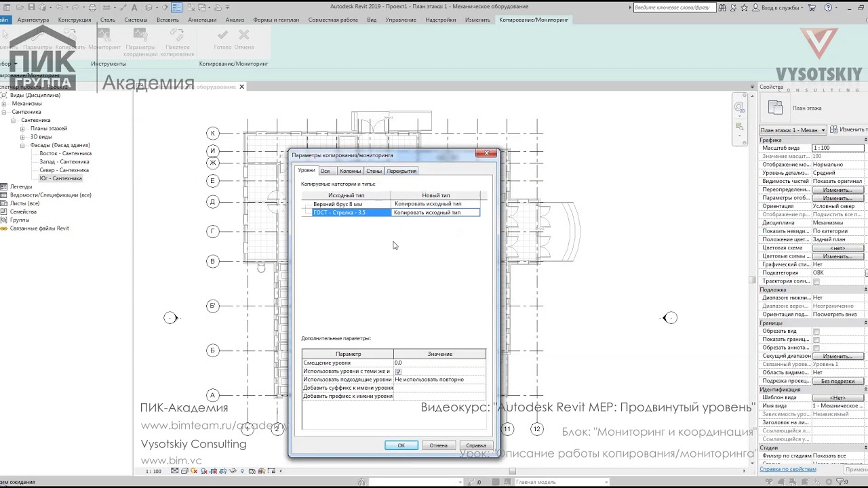Save project via floppy disk icon
Image resolution: width=868 pixels, height=488 pixels.
pos(30,7)
